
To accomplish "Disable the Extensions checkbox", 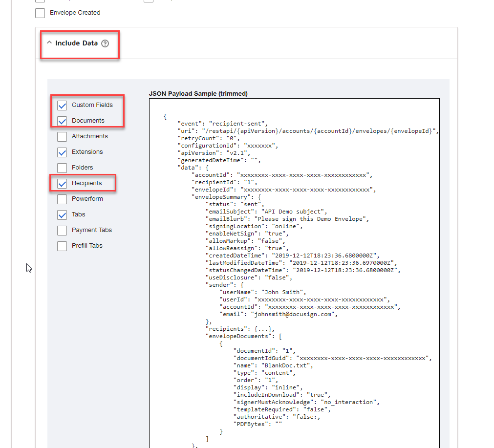I will tap(62, 152).
